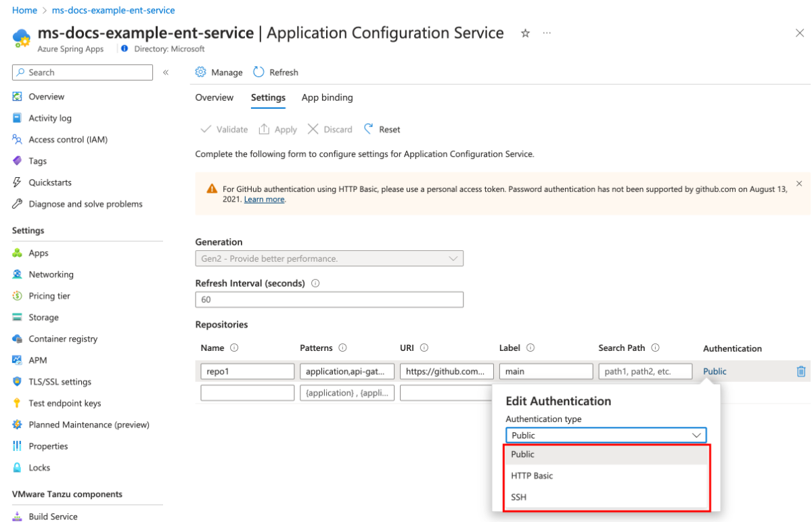Switch to the Overview tab
The height and width of the screenshot is (522, 812).
coord(215,97)
